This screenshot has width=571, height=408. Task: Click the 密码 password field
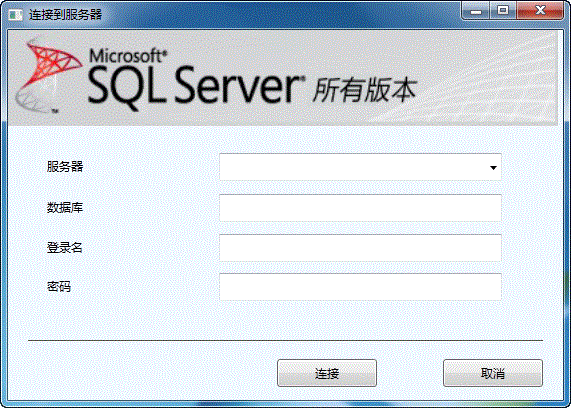point(360,287)
